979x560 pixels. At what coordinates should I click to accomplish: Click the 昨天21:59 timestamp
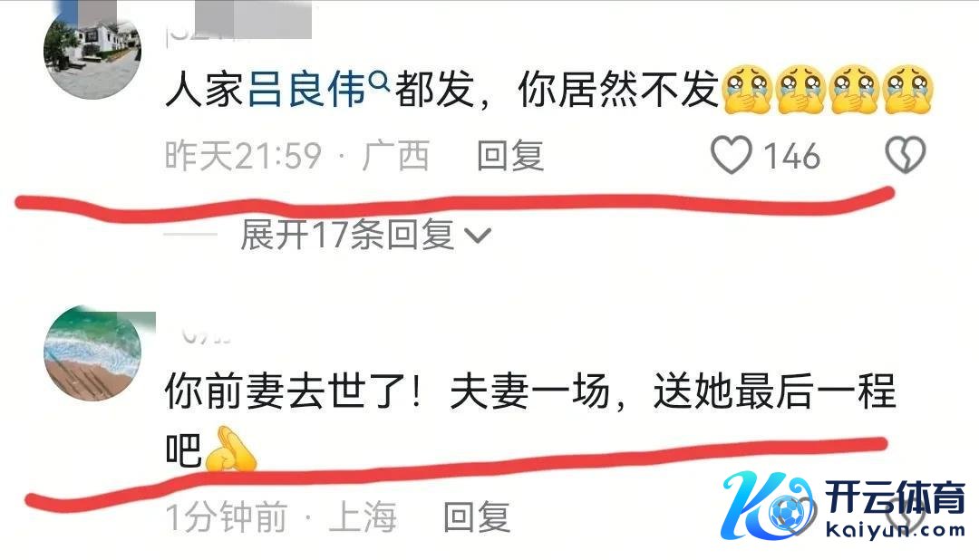point(244,156)
